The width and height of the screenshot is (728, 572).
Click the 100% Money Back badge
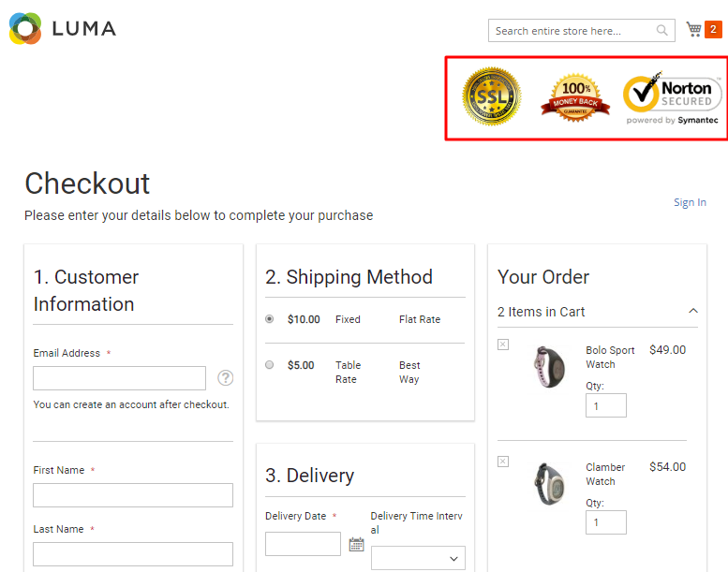[x=574, y=97]
